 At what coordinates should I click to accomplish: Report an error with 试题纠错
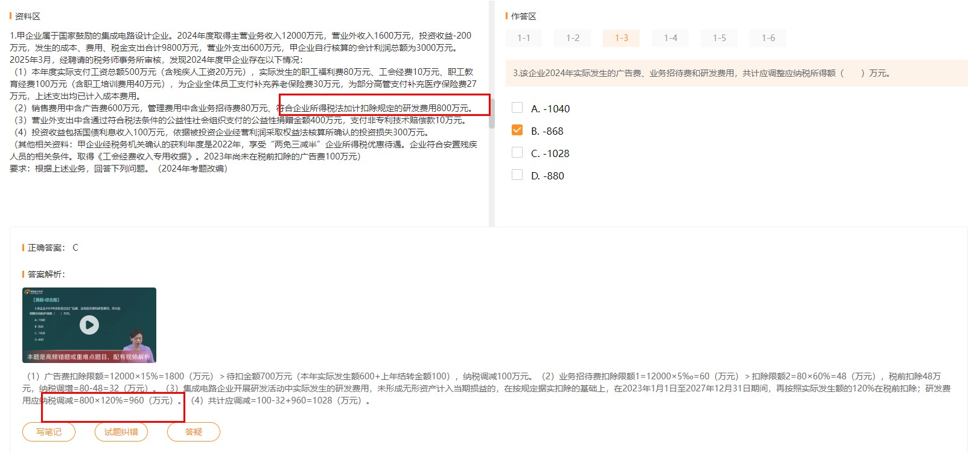click(x=121, y=432)
